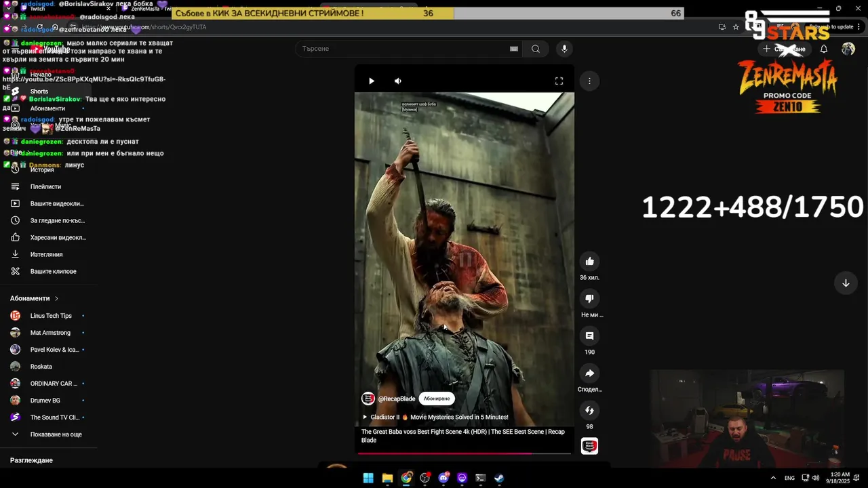Mute the short's volume
The width and height of the screenshot is (868, 488).
[398, 81]
